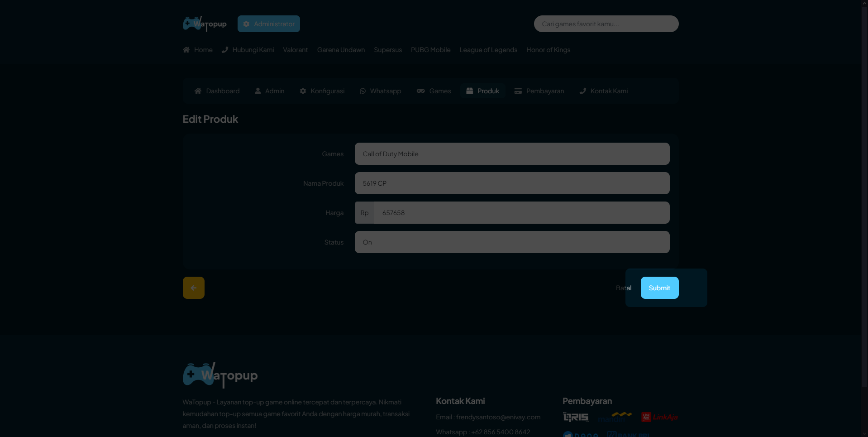This screenshot has width=868, height=437.
Task: Open the Kontak Kami tab
Action: 604,91
